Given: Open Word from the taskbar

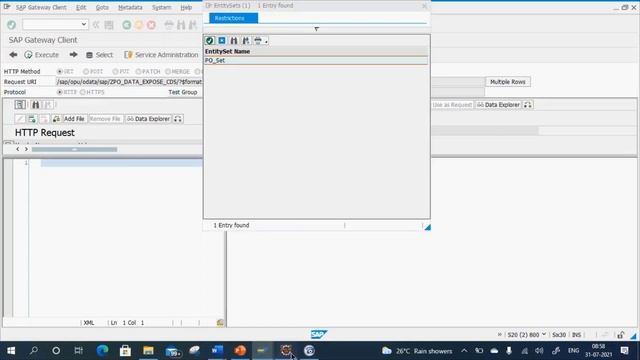Looking at the screenshot, I should 217,351.
